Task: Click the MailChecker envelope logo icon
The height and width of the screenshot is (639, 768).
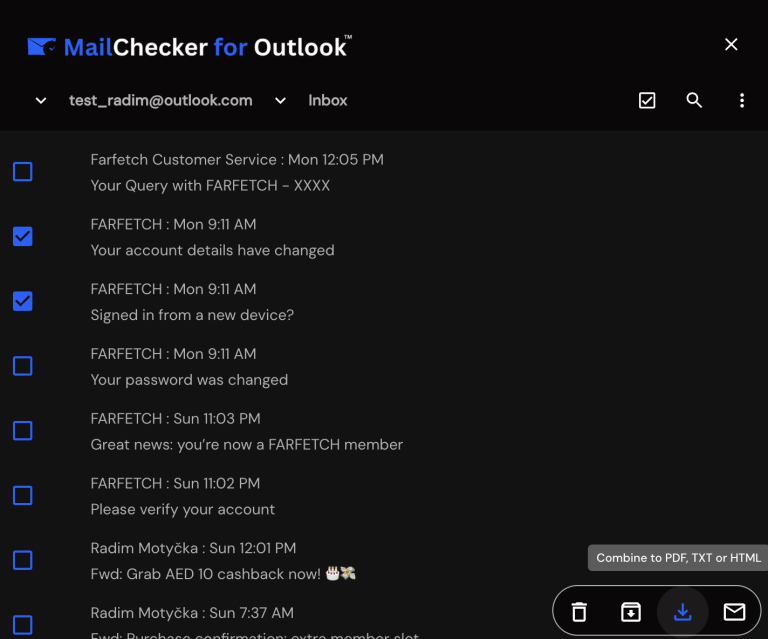Action: click(42, 47)
